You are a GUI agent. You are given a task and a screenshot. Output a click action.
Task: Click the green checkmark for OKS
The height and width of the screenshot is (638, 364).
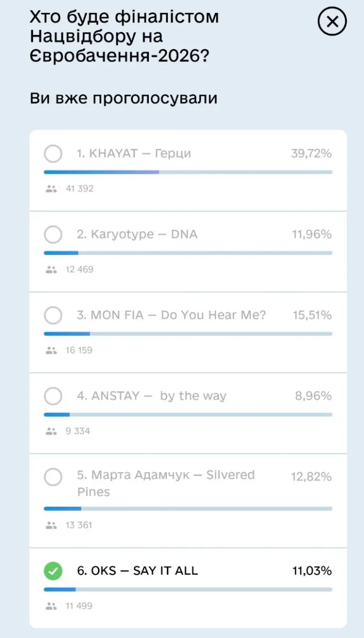click(53, 571)
